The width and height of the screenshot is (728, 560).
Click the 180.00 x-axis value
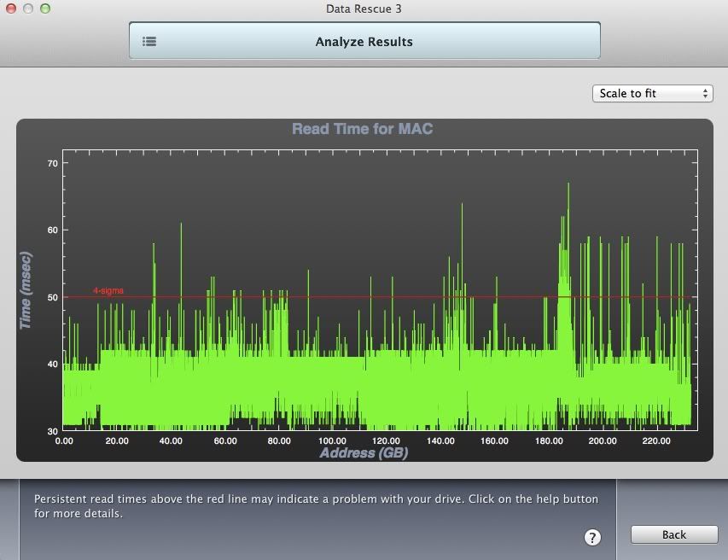click(549, 440)
